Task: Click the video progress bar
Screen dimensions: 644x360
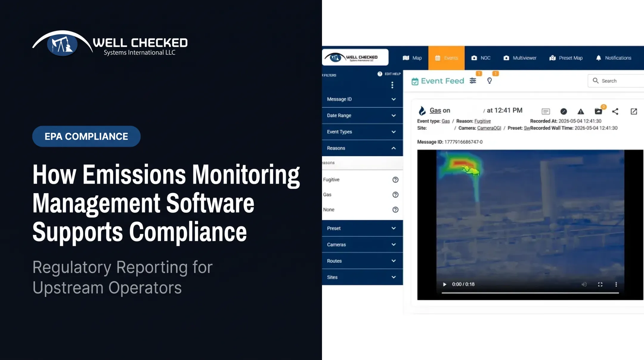Action: click(530, 293)
